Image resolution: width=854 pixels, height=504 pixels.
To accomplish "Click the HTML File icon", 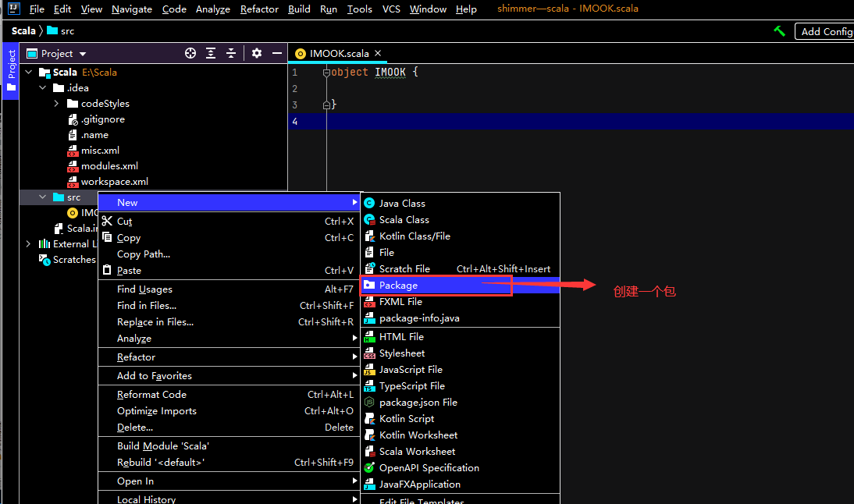I will pos(369,337).
